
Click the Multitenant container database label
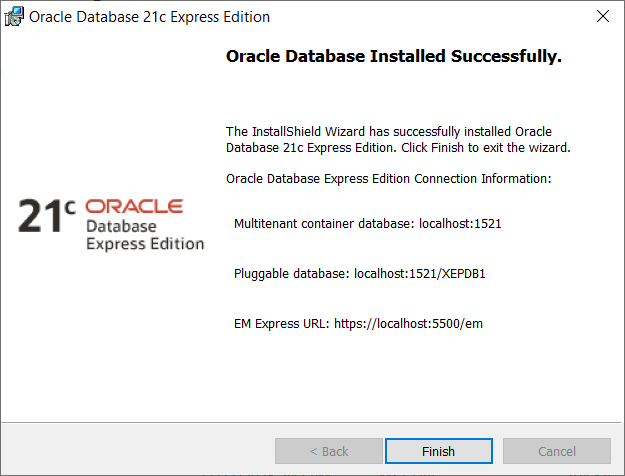click(x=321, y=224)
